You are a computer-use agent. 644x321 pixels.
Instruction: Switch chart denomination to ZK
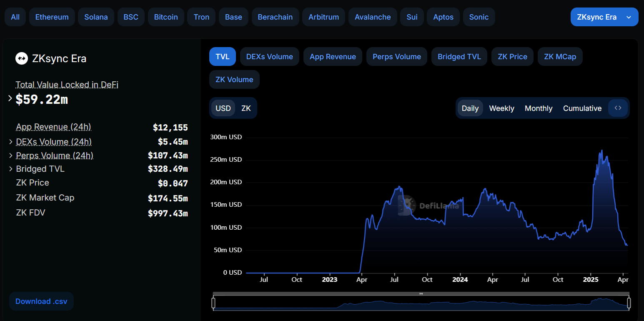point(246,108)
